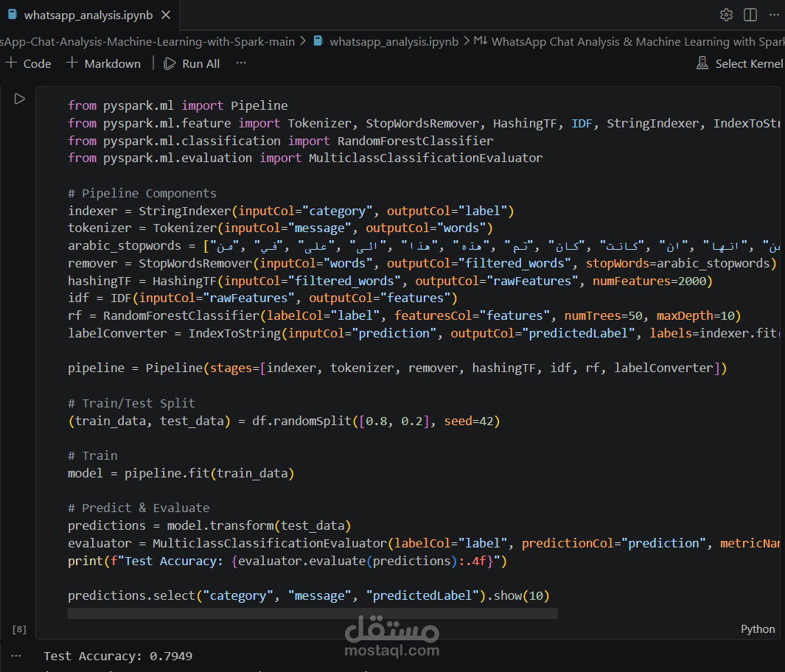Click "MulticlassClassificationEvaluator" in the import line
Viewport: 785px width, 672px height.
coord(425,158)
